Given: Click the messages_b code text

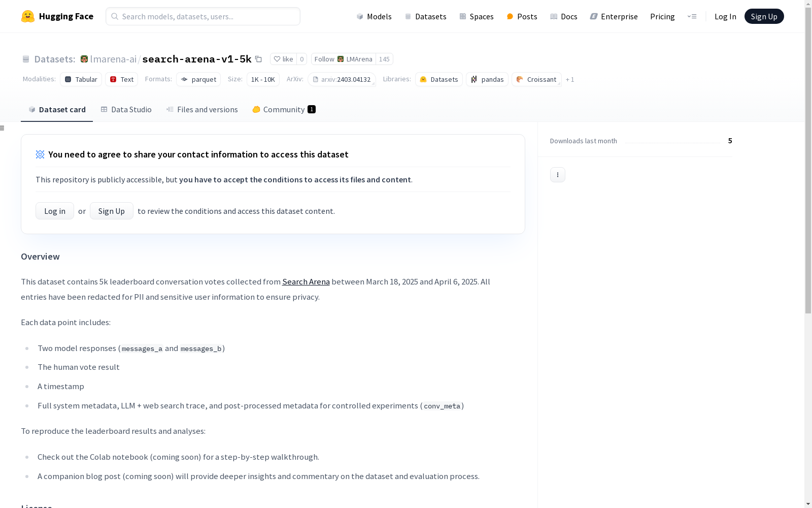Looking at the screenshot, I should click(201, 348).
